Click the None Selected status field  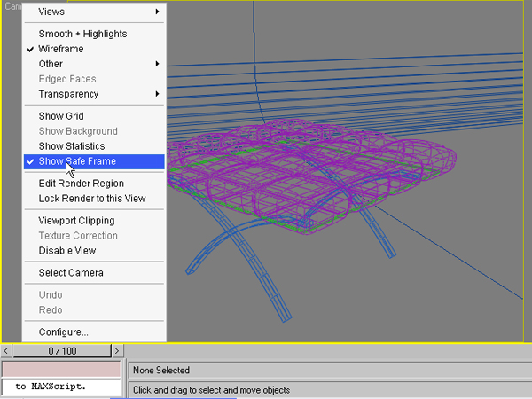point(330,370)
